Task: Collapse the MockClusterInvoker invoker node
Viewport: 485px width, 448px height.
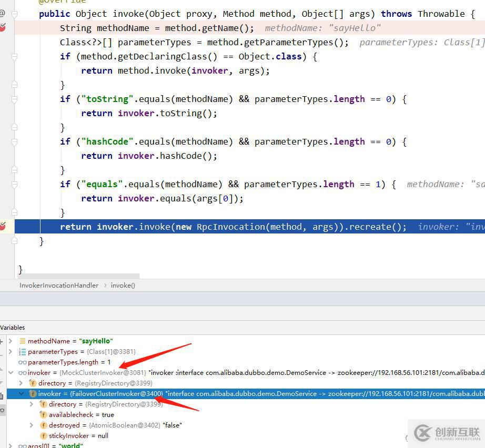Action: [x=11, y=372]
